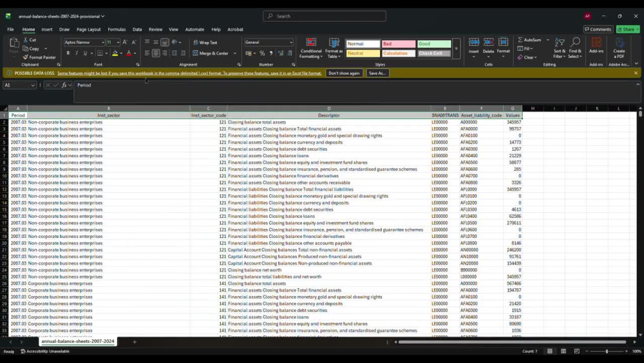Viewport: 644px width, 363px height.
Task: Click Increase Decimal icon
Action: [x=281, y=53]
